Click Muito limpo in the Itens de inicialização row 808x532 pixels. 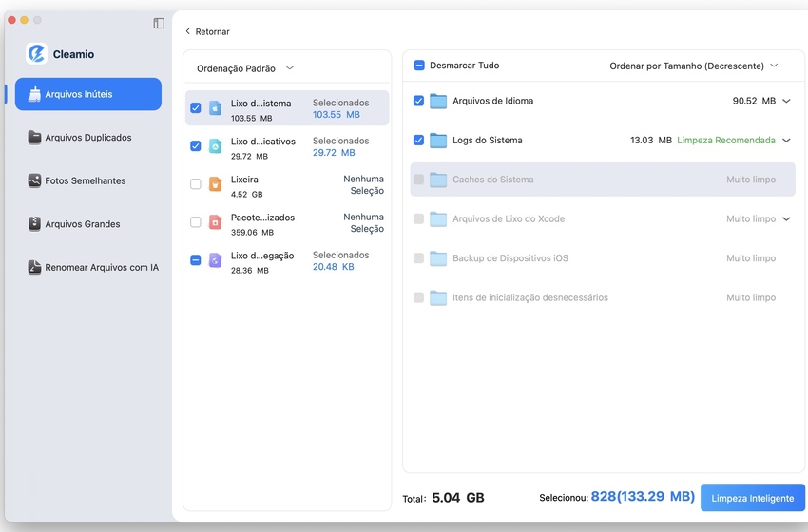tap(751, 297)
